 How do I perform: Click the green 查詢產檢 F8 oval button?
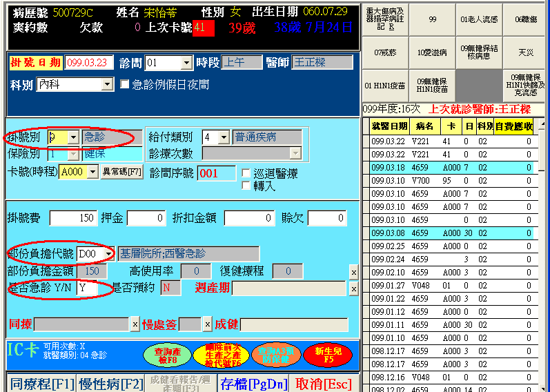point(167,355)
